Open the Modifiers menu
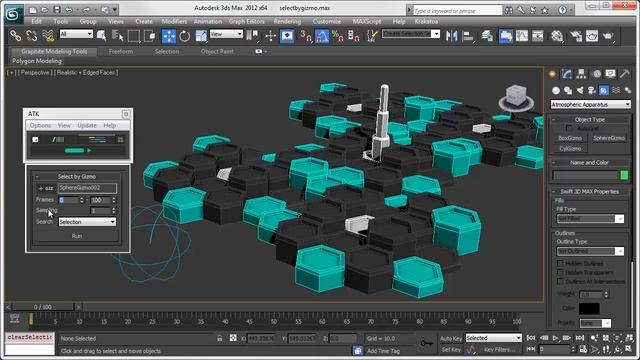Screen dimensions: 640x360 174,21
